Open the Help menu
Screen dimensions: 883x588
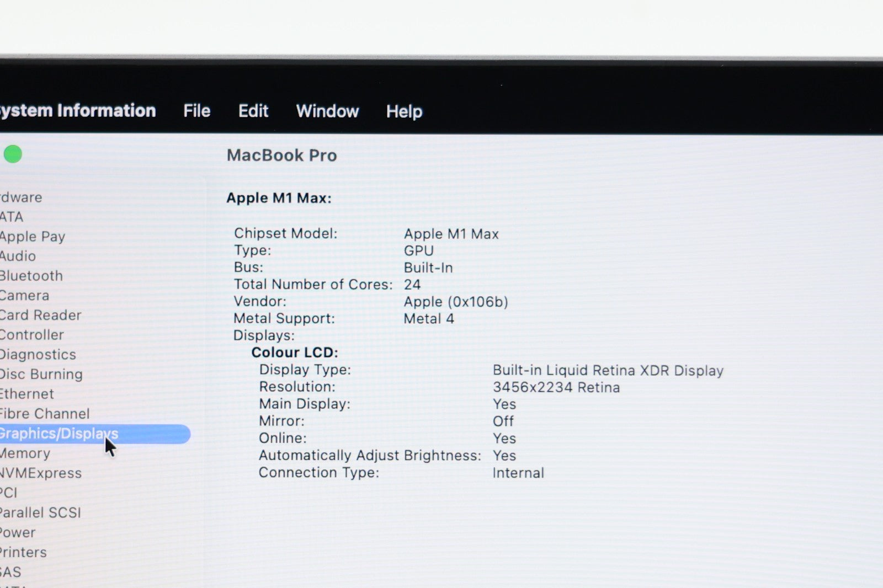coord(404,111)
